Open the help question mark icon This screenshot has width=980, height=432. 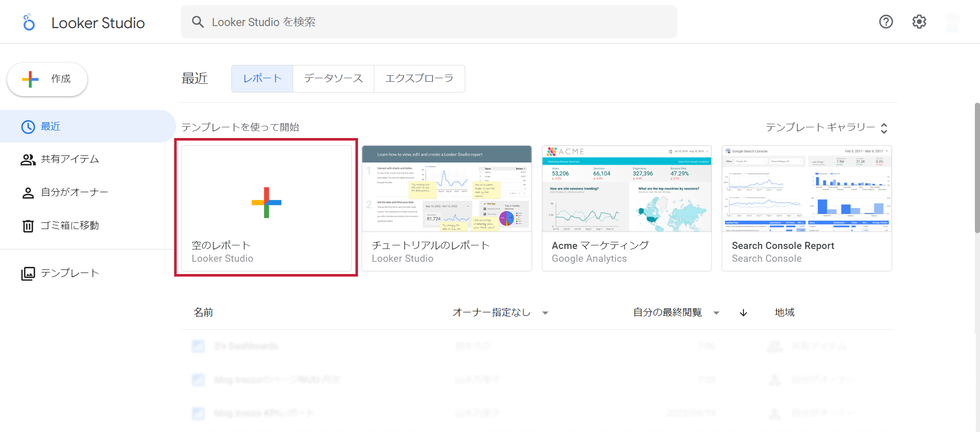coord(886,21)
